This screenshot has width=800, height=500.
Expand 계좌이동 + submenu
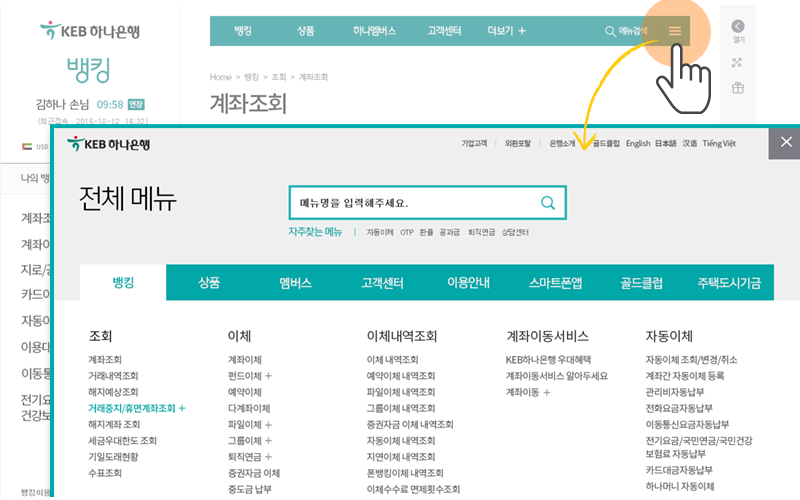[x=528, y=392]
